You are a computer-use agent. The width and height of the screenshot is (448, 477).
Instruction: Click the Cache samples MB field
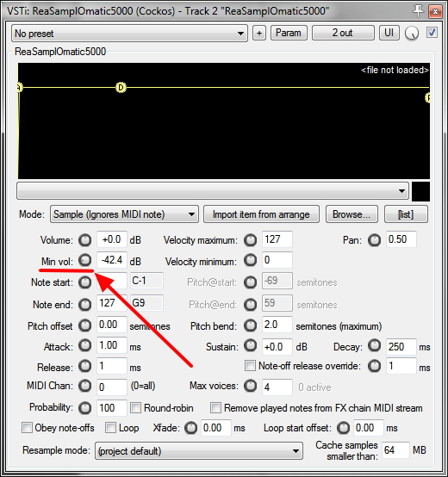pos(395,450)
